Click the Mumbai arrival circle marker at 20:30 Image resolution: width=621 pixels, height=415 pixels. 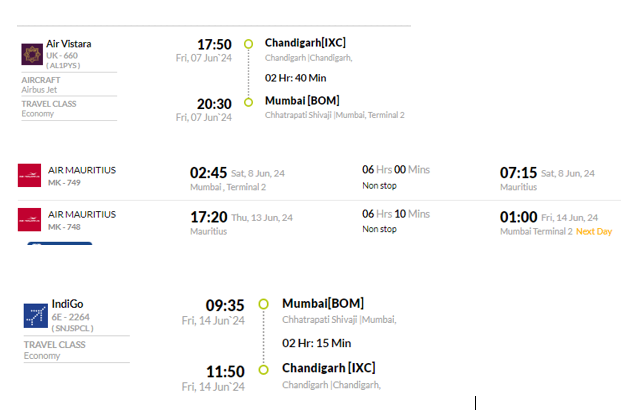[248, 102]
